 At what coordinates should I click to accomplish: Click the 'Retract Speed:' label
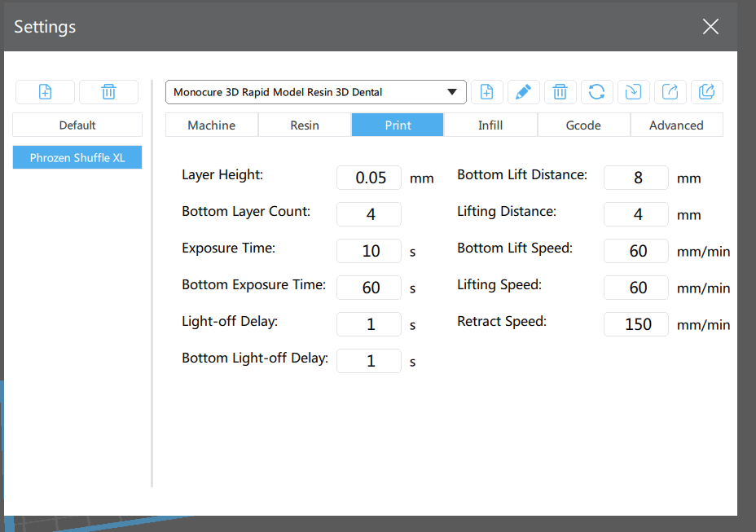502,322
